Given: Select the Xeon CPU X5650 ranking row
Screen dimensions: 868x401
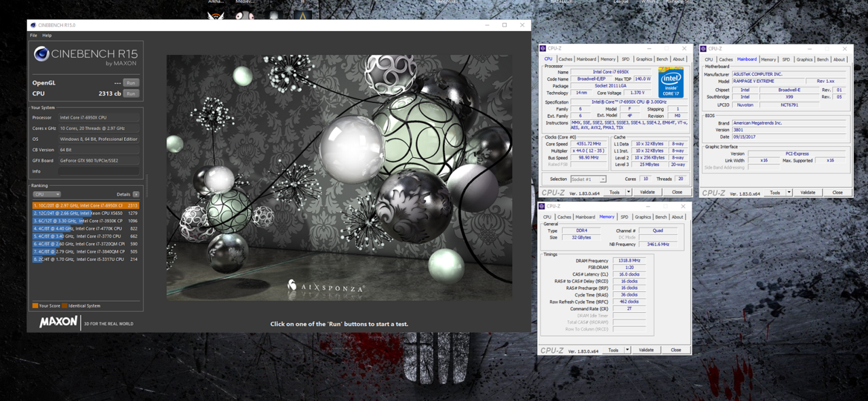Looking at the screenshot, I should pyautogui.click(x=85, y=213).
